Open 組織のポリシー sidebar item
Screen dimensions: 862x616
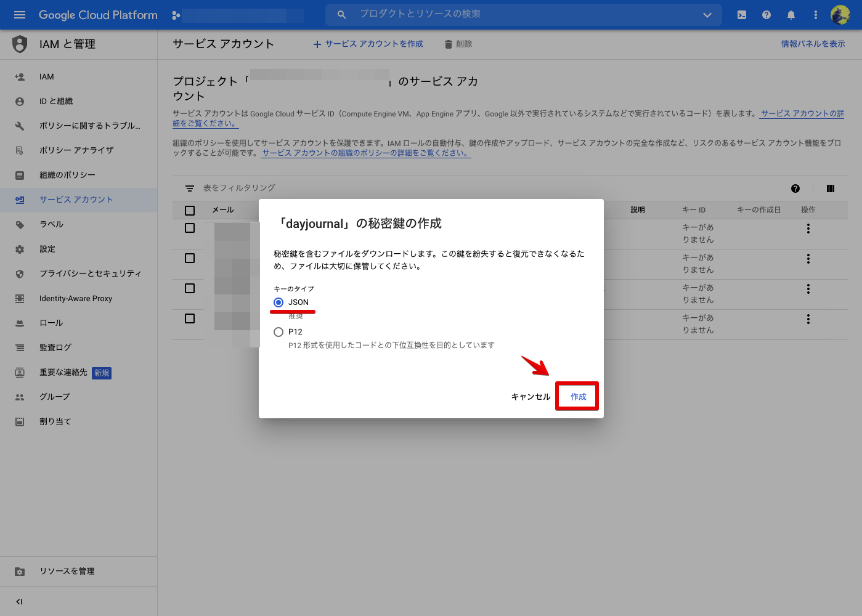click(67, 175)
